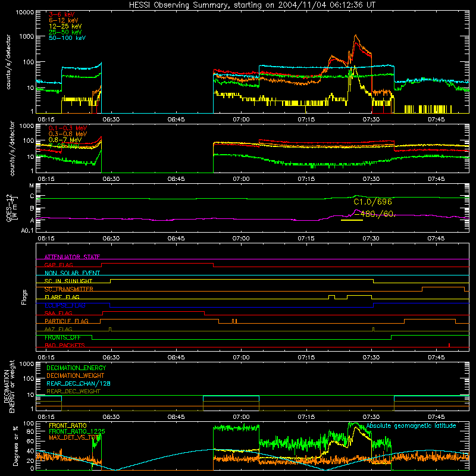Select the SAA_FLAG label
This screenshot has height=476, width=476.
coord(58,313)
